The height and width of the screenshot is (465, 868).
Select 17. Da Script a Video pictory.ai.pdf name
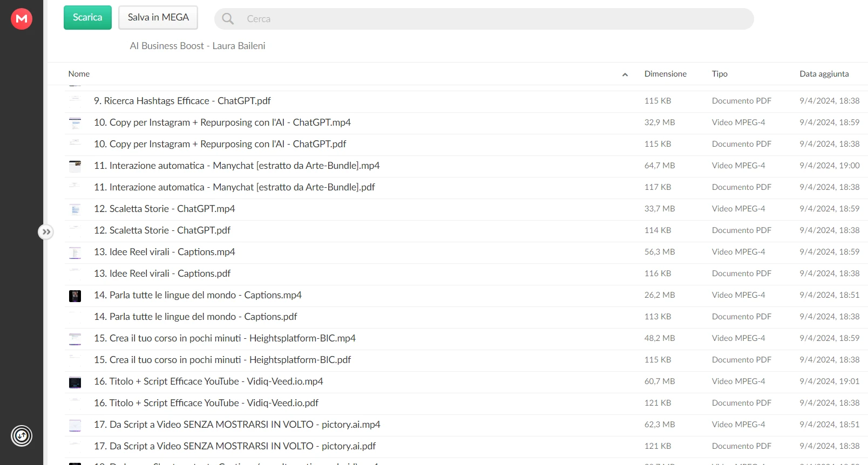(x=235, y=446)
